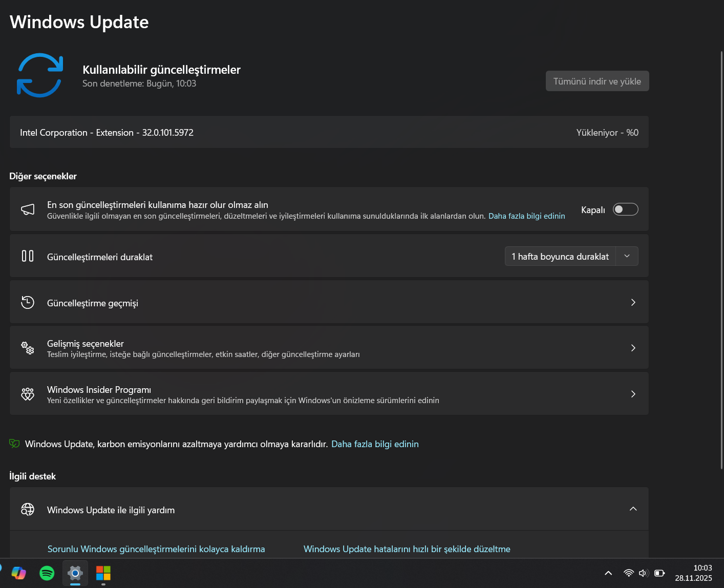This screenshot has width=724, height=588.
Task: Open Windows Insider Programı with its chevron
Action: (633, 394)
